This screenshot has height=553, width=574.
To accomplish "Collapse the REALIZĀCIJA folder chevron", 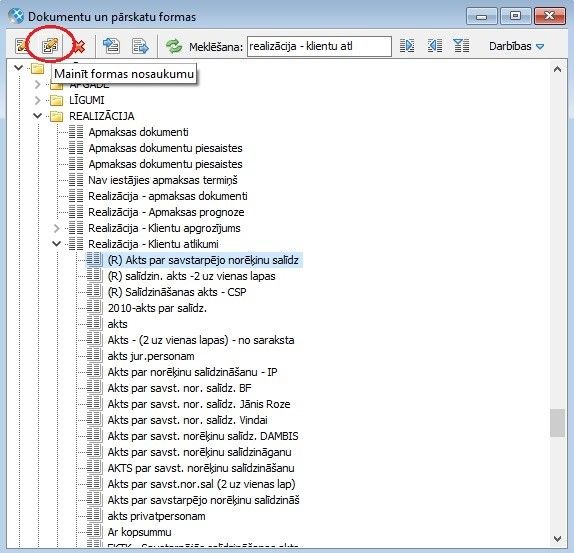I will (x=37, y=116).
